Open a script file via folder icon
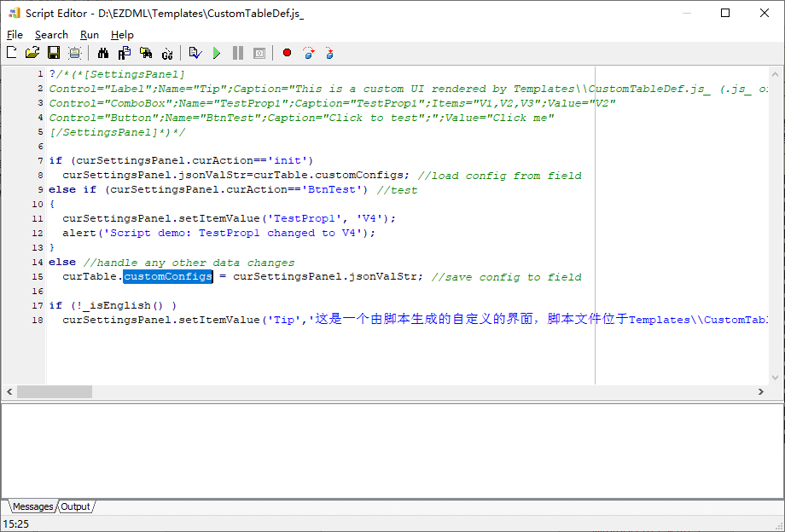The image size is (785, 532). tap(32, 53)
